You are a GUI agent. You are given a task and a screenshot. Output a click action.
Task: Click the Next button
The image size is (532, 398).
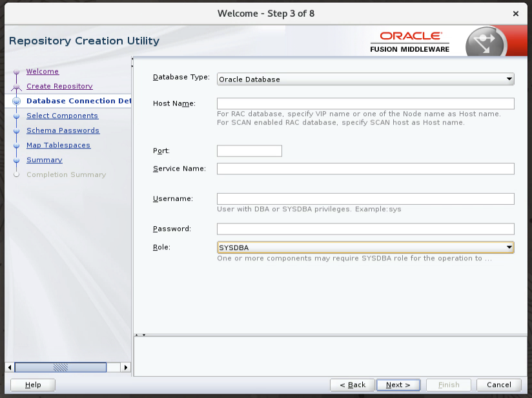point(398,385)
